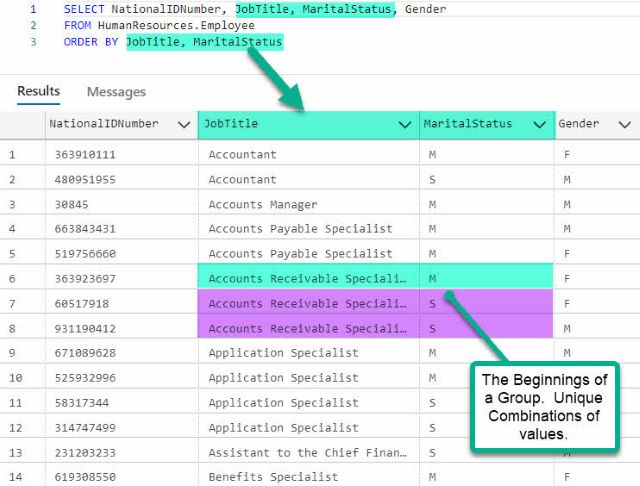Select row header number 10
Viewport: 640px width, 486px height.
[16, 378]
